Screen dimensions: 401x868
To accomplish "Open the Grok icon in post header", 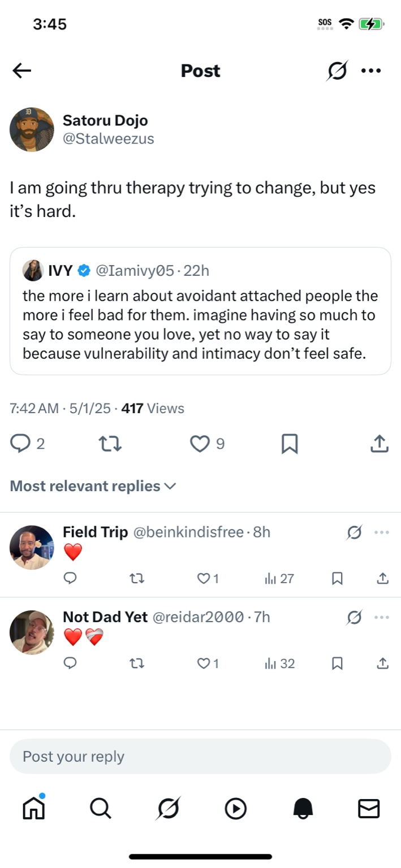I will [x=337, y=71].
